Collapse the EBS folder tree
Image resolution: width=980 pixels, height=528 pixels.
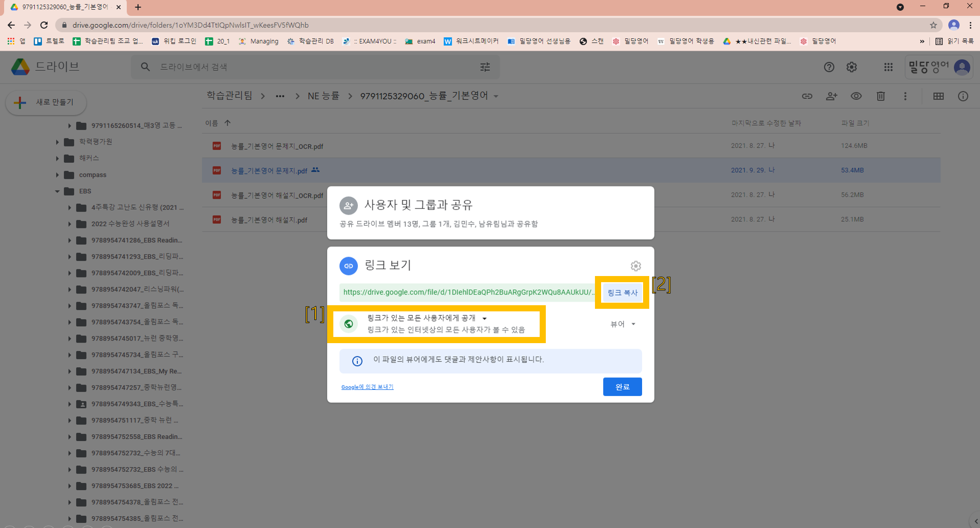tap(57, 191)
